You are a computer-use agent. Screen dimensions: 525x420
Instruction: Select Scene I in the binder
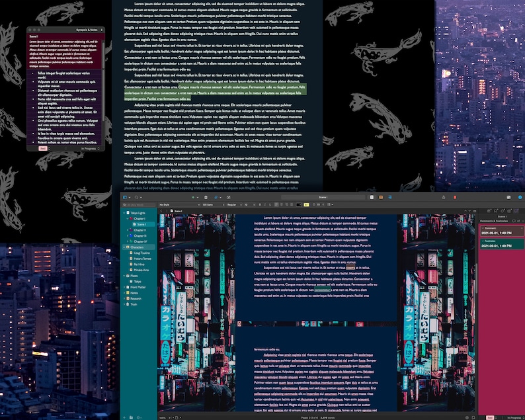coord(141,224)
